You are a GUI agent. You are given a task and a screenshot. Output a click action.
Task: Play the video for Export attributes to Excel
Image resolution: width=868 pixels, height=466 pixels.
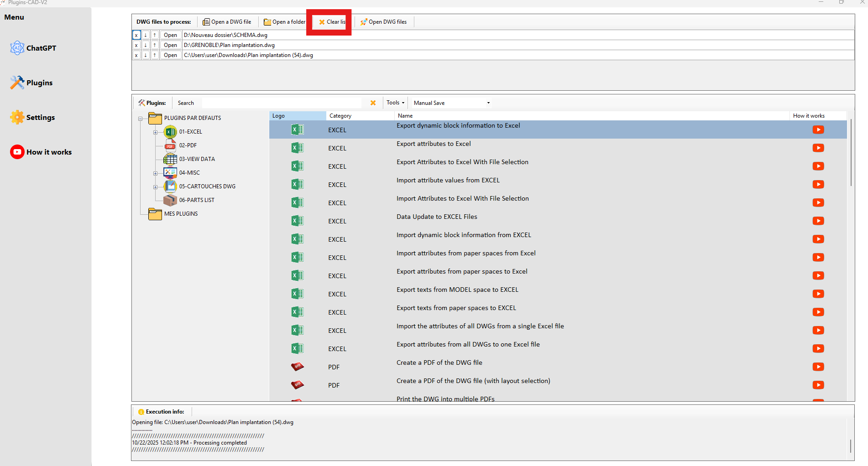[818, 148]
